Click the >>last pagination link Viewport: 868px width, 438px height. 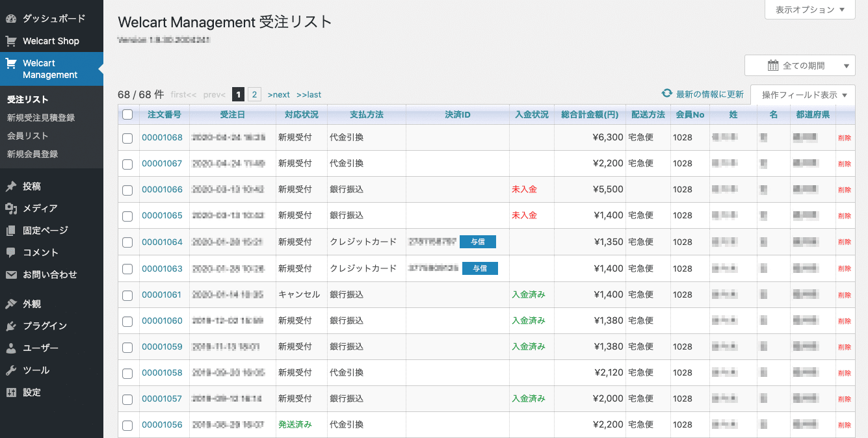(x=309, y=95)
